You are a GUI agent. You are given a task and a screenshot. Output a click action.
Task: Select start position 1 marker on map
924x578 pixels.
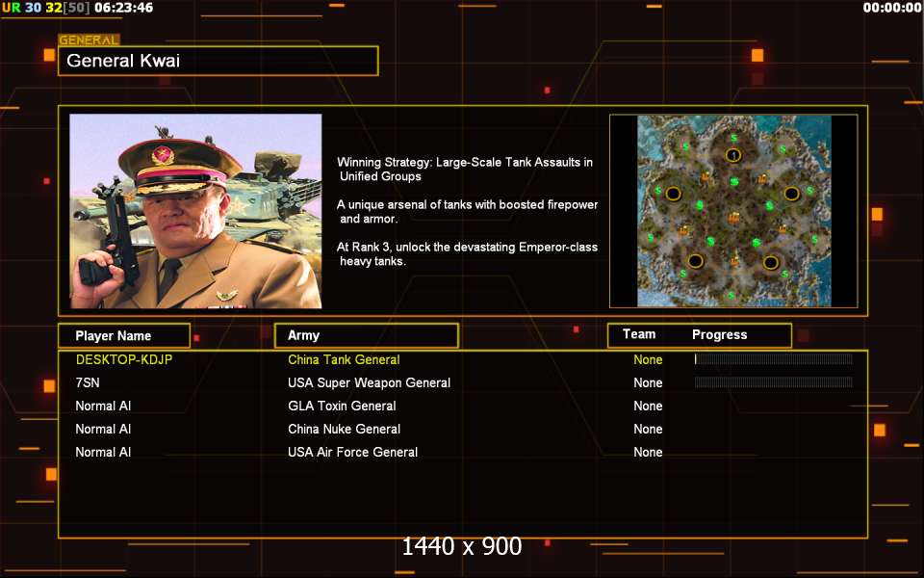[x=733, y=156]
